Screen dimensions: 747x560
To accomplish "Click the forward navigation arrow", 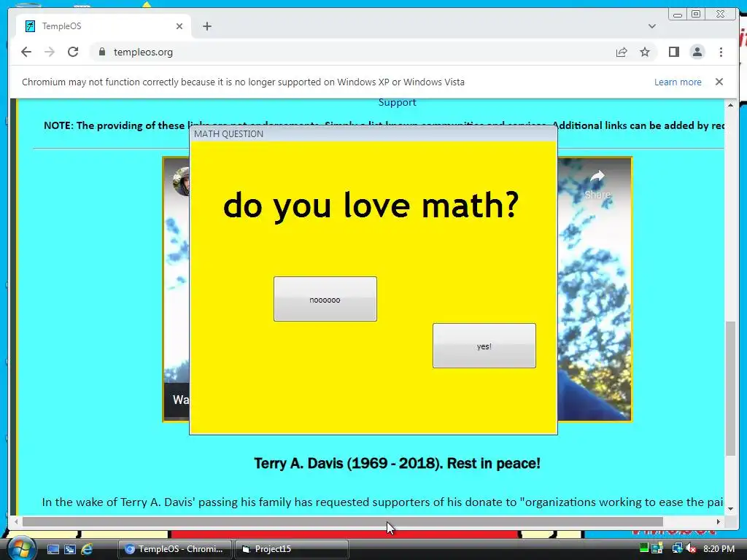I will pos(50,52).
